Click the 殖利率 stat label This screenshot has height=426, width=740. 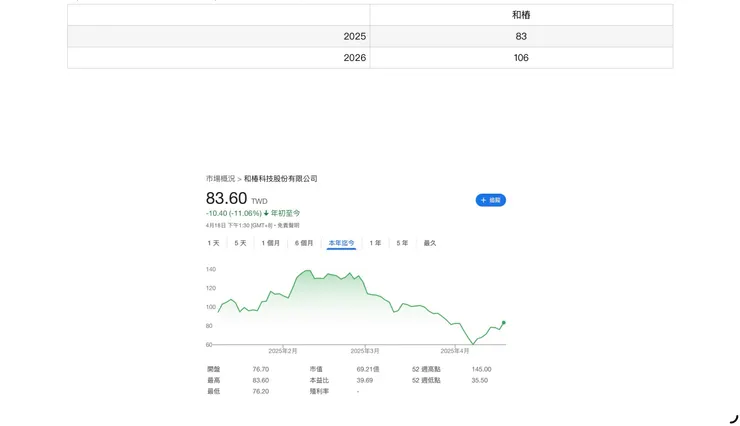point(320,391)
